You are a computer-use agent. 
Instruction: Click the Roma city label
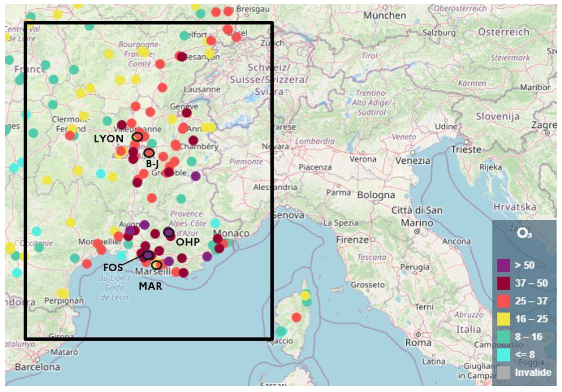pos(418,343)
